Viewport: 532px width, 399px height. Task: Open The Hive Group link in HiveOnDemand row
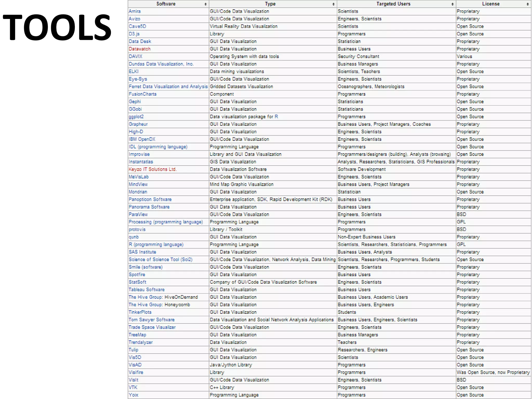point(145,298)
